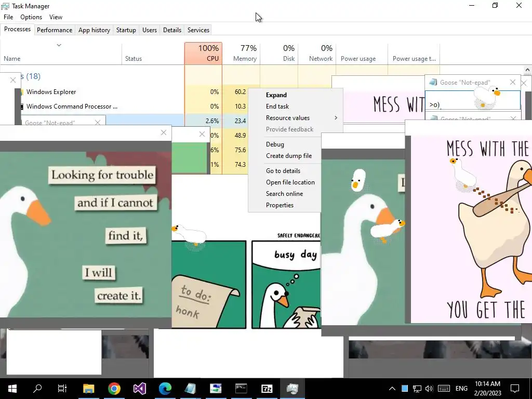Choose Search online
The image size is (532, 399).
(285, 194)
